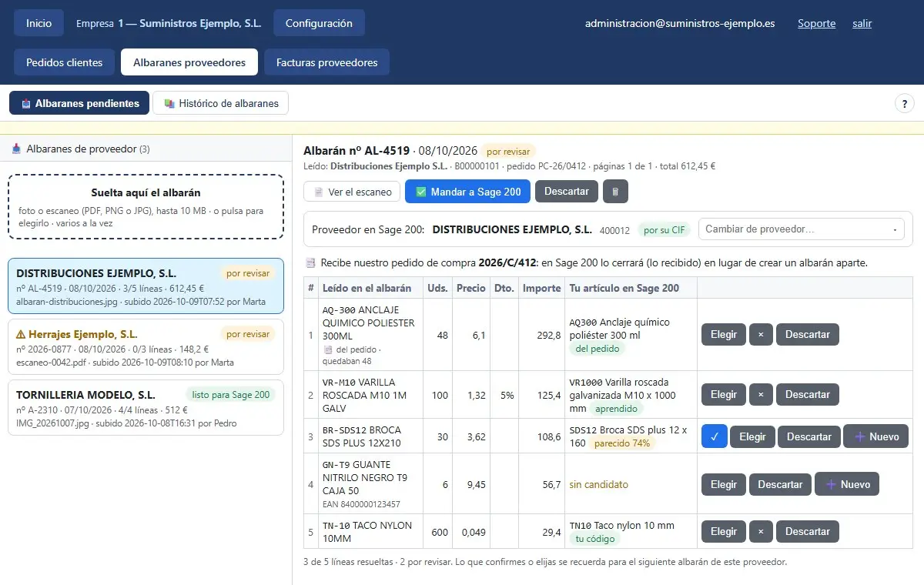The height and width of the screenshot is (585, 924).
Task: Discard the BR-SDS12 BROCA line
Action: coord(809,436)
